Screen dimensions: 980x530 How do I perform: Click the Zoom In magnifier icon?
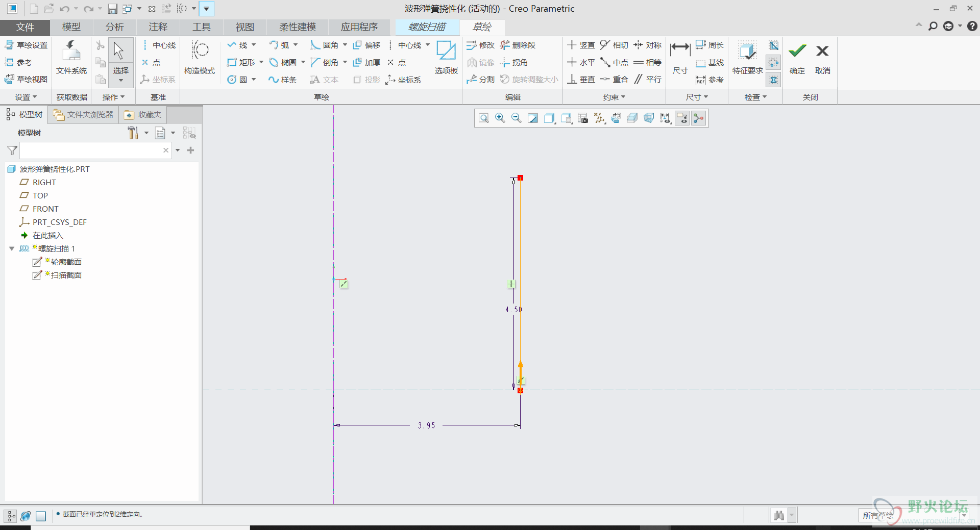pyautogui.click(x=500, y=118)
